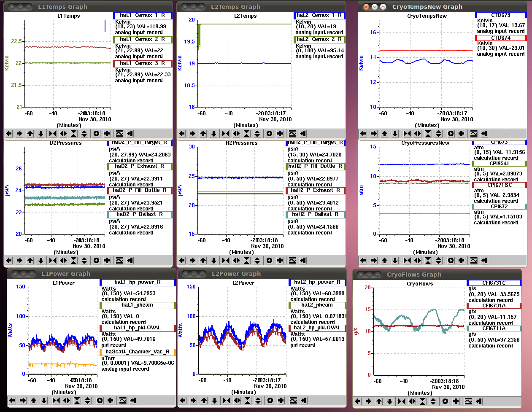Zoom out Y axis on D2Pressures graph
The height and width of the screenshot is (412, 532).
(x=84, y=261)
